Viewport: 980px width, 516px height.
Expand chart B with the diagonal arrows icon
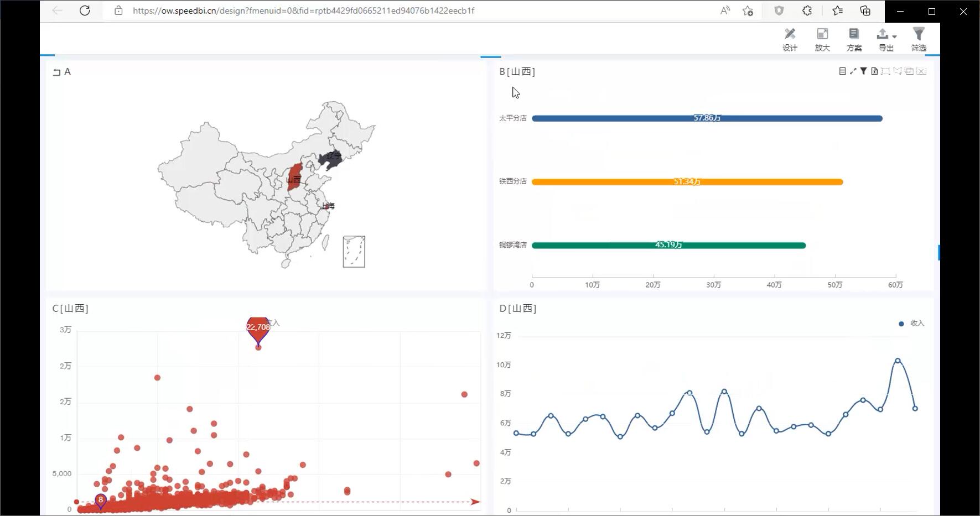853,71
